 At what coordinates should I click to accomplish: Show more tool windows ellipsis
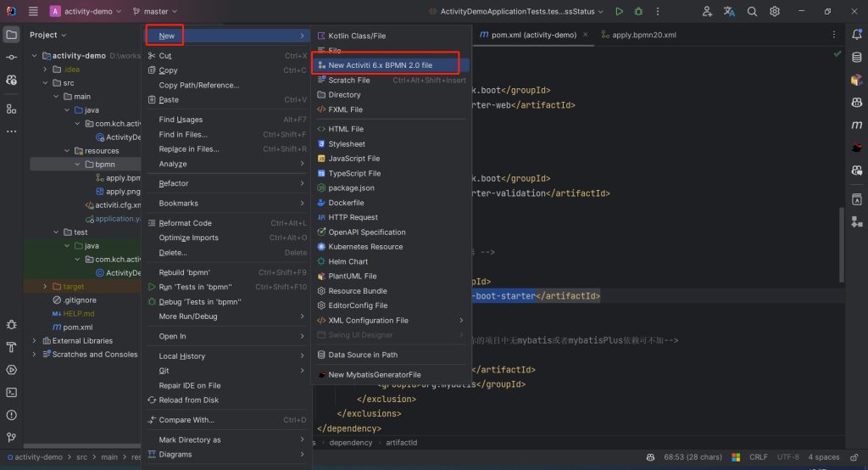pyautogui.click(x=11, y=131)
